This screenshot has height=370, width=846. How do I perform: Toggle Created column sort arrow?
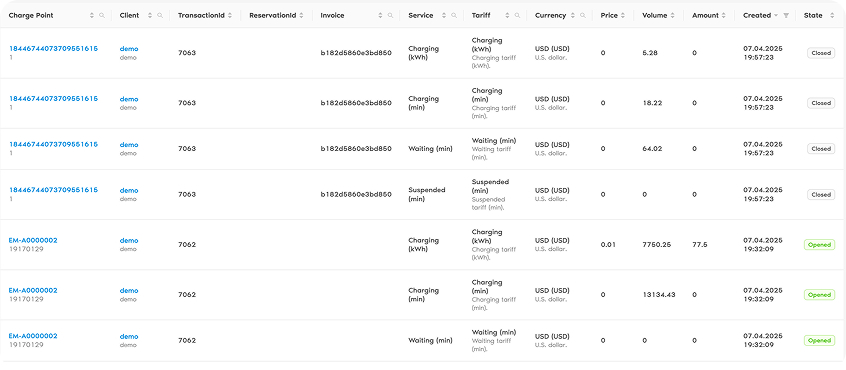776,16
